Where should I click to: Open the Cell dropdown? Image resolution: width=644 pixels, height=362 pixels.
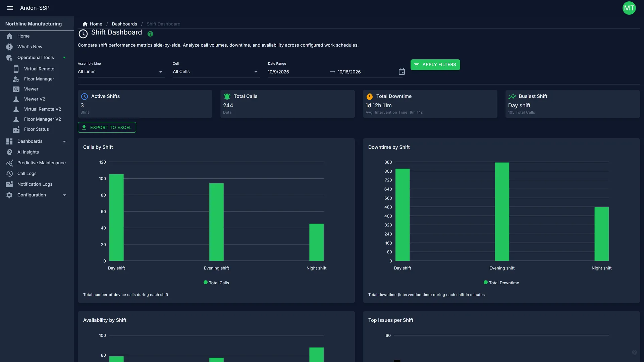pyautogui.click(x=216, y=72)
